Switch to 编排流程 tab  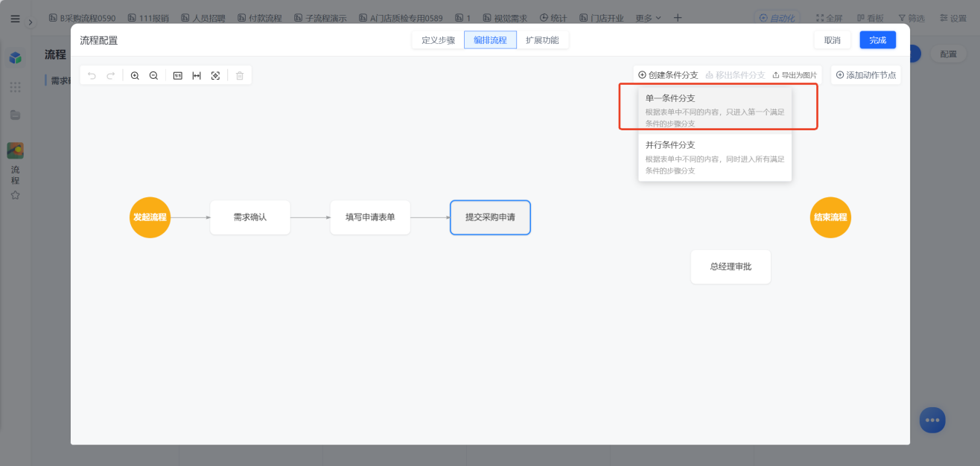pos(490,40)
